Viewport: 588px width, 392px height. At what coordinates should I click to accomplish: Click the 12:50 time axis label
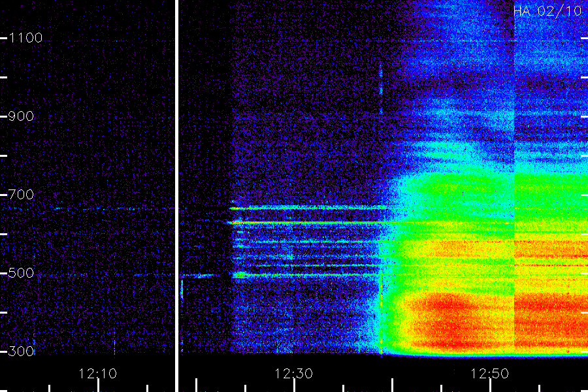pyautogui.click(x=490, y=374)
